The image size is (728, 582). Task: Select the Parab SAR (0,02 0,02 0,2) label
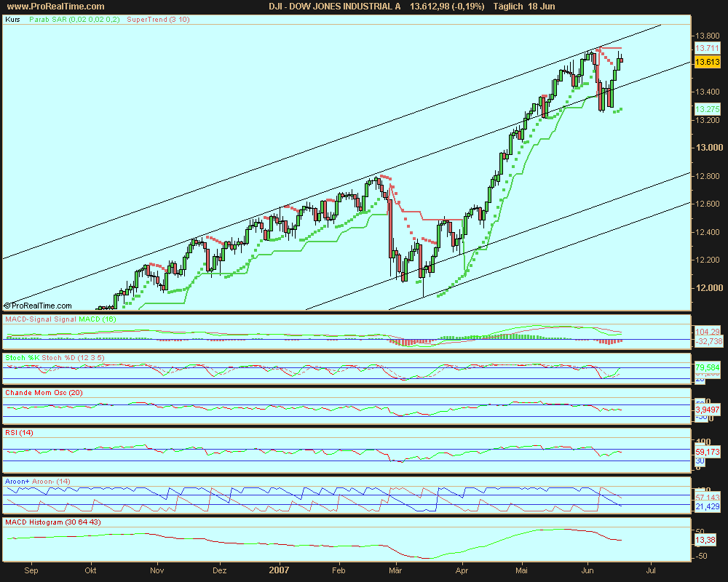pyautogui.click(x=74, y=20)
